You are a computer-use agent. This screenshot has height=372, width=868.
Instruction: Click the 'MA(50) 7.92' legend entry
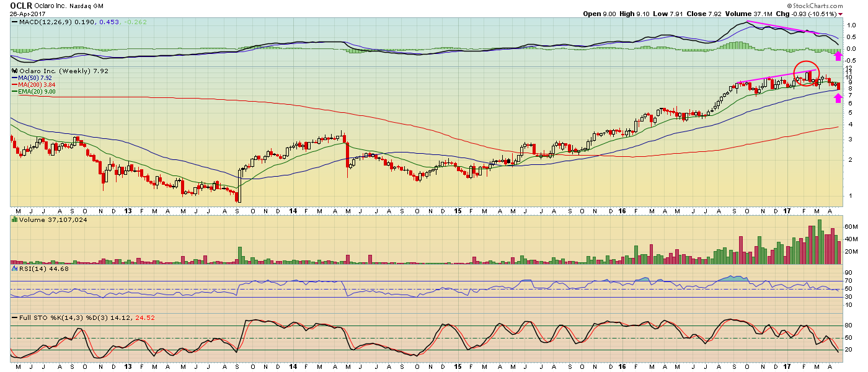pos(36,78)
